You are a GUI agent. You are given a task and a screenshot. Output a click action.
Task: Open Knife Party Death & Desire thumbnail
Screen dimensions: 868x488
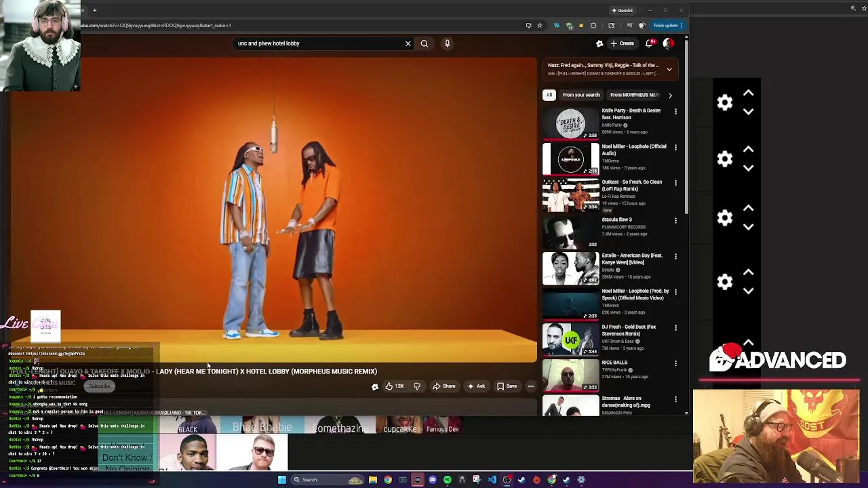(x=570, y=123)
